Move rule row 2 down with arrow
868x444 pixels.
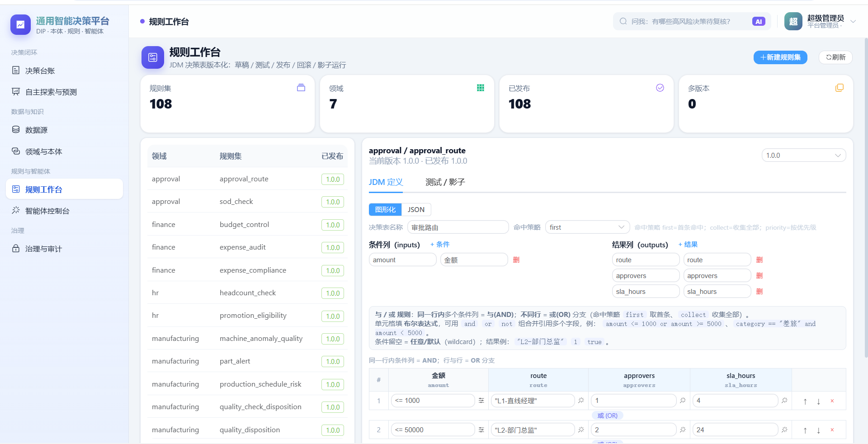819,430
